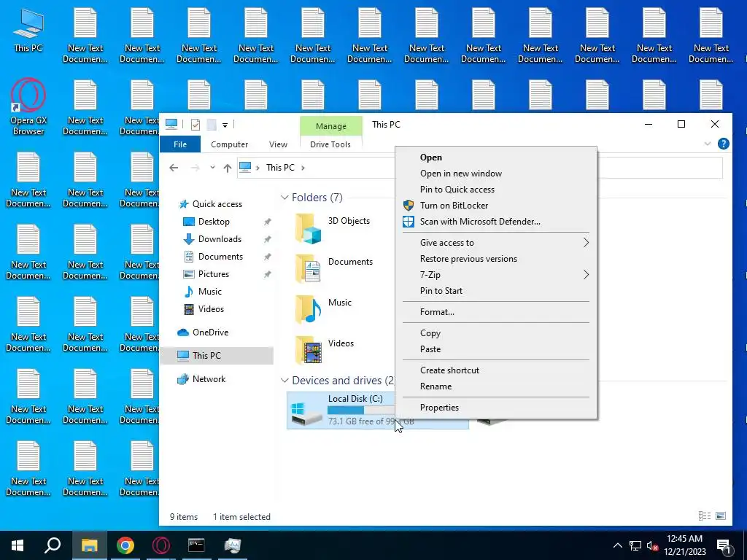Click This PC in address bar breadcrumb
This screenshot has height=560, width=747.
[x=280, y=168]
